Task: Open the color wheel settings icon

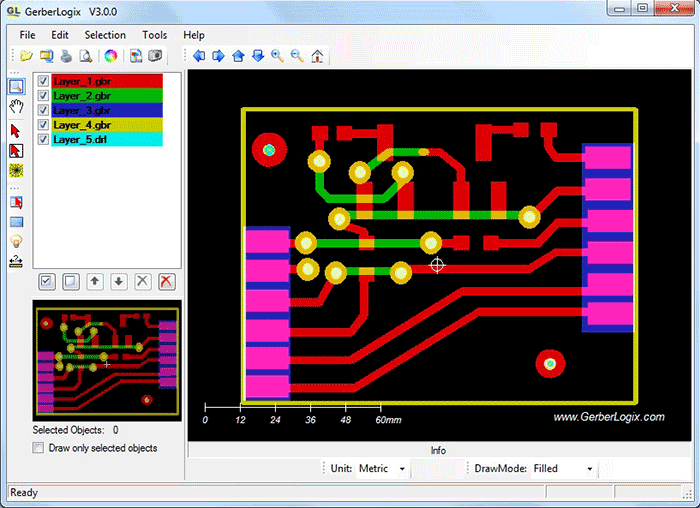Action: pyautogui.click(x=110, y=56)
